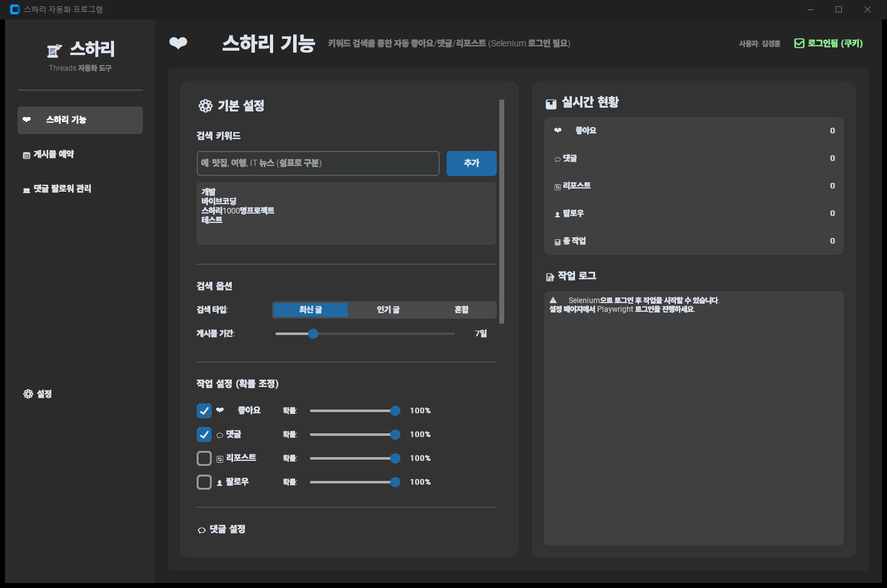The image size is (887, 588).
Task: Select 최신 글 search type
Action: [x=310, y=309]
